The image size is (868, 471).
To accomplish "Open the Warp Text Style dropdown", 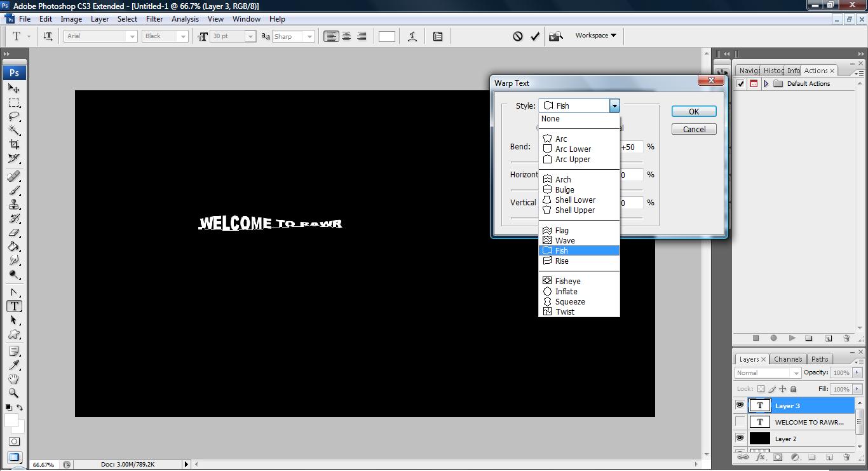I will click(x=614, y=106).
